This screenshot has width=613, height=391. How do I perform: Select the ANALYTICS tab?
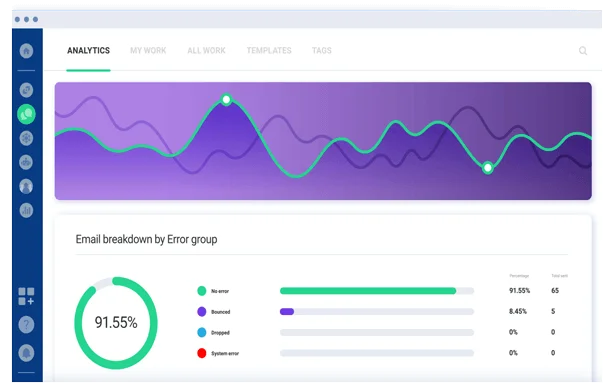[x=88, y=50]
